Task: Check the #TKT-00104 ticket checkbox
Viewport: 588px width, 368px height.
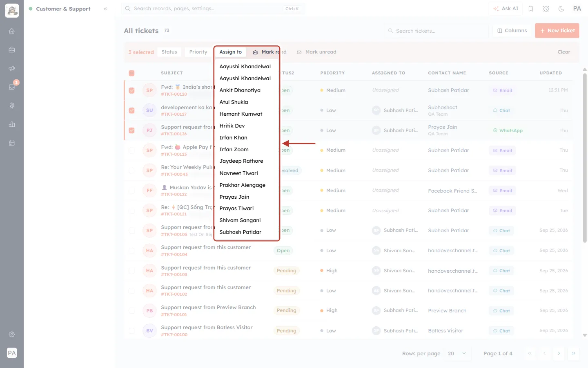Action: [x=131, y=251]
